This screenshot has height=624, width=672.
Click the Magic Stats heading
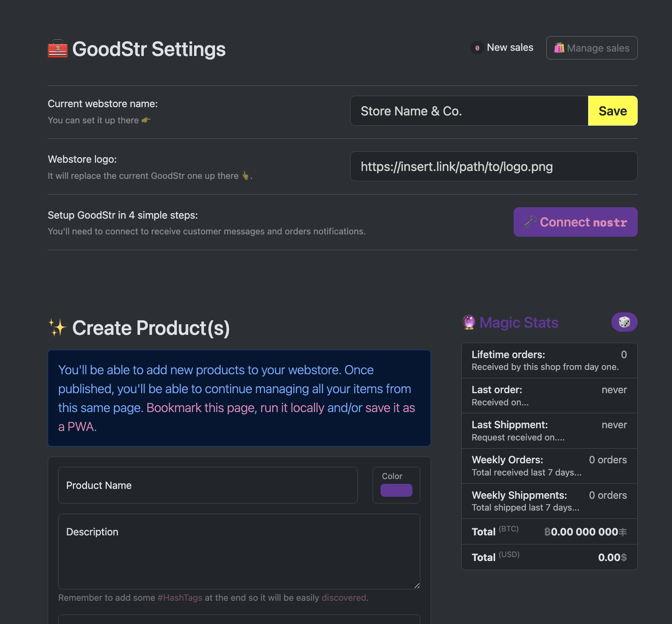pos(519,323)
